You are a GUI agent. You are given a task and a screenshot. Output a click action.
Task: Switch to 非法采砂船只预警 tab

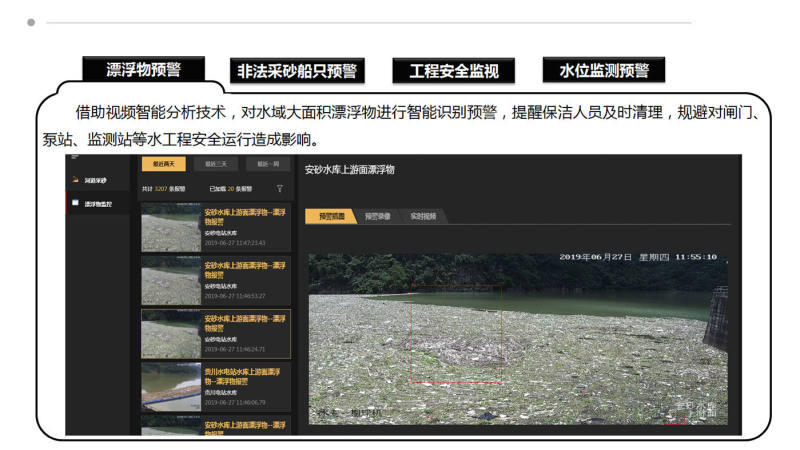(x=296, y=72)
